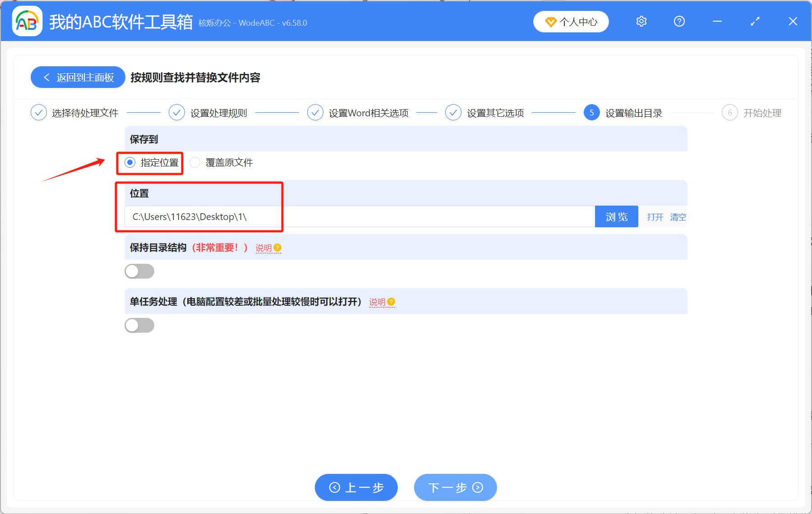Click the diamond icon in 个人中心

[x=551, y=22]
